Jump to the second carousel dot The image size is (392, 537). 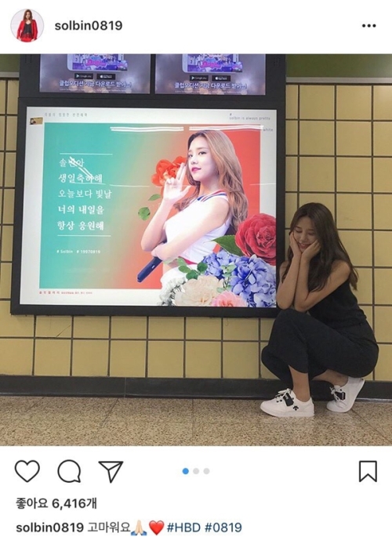(x=196, y=471)
